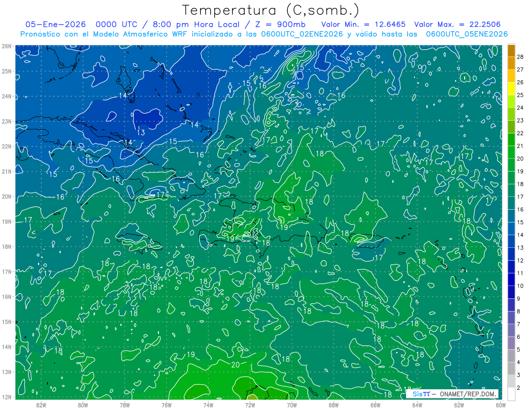Click the bright yellow segment of the color scale

pos(511,89)
